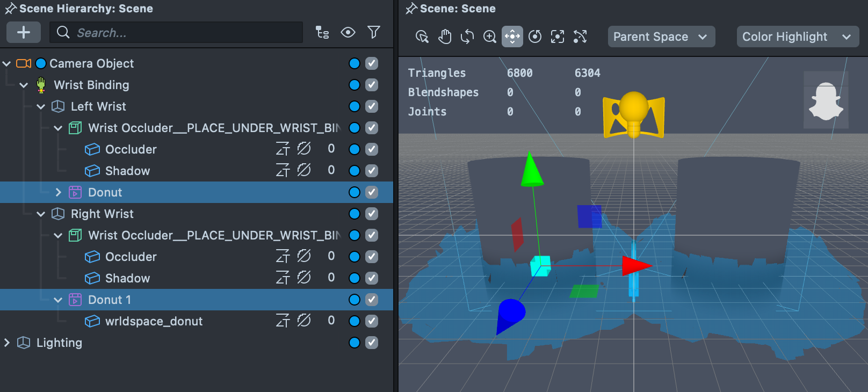This screenshot has width=868, height=392.
Task: Select the zoom magnifier tool
Action: pos(490,37)
